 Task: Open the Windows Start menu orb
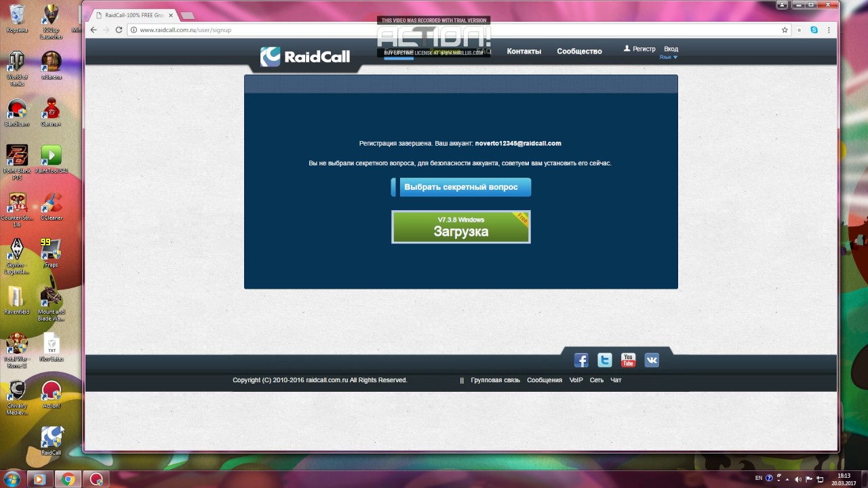pyautogui.click(x=12, y=479)
